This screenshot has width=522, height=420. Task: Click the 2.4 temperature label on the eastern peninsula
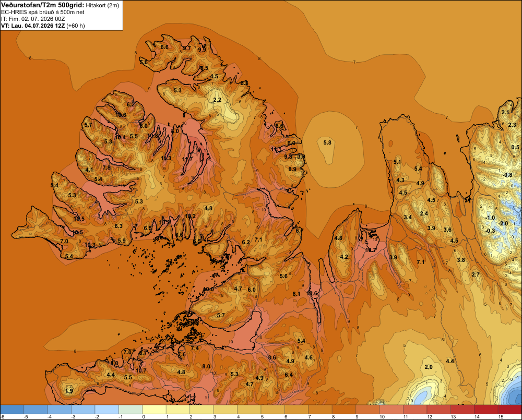point(424,213)
